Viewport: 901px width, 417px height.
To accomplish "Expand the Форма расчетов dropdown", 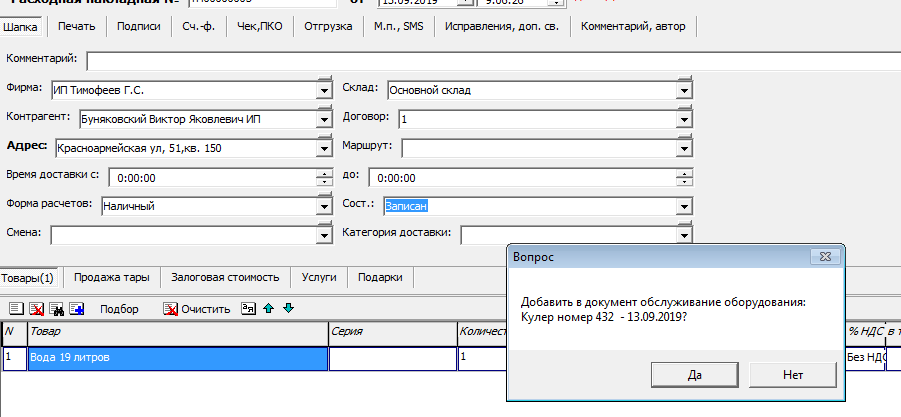I will click(x=323, y=206).
